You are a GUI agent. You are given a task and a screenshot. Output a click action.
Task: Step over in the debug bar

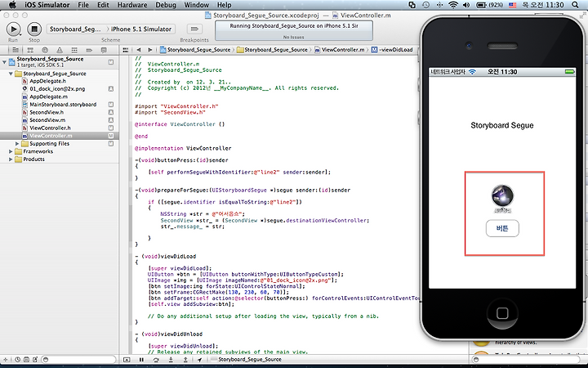coord(156,360)
